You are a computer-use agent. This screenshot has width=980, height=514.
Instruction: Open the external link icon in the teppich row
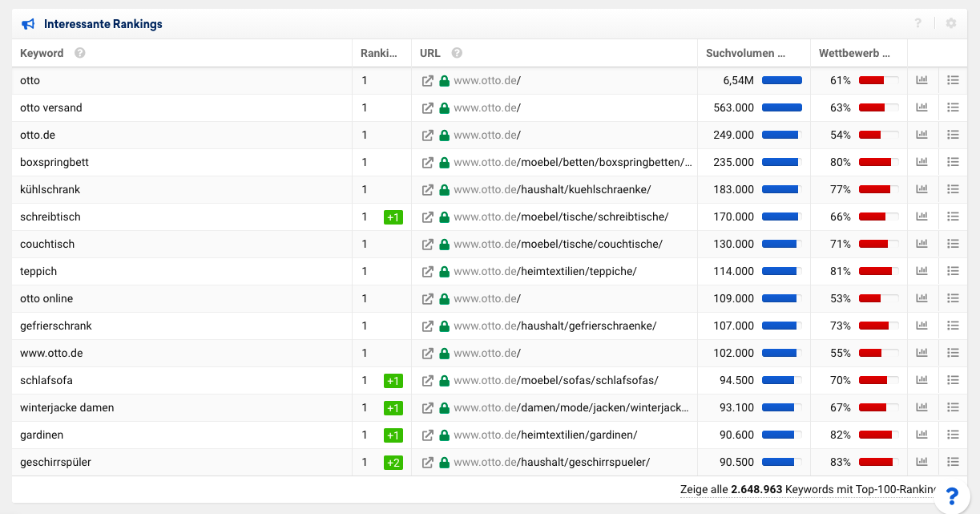click(428, 271)
